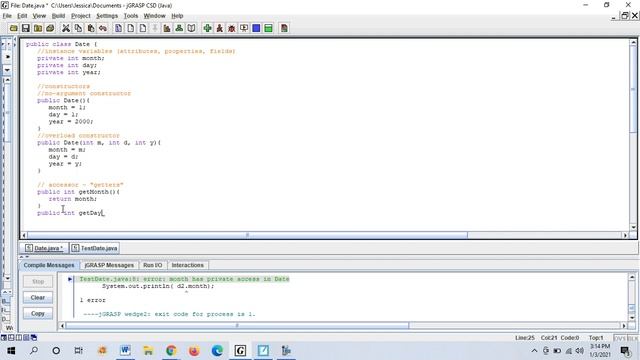This screenshot has width=640, height=360.
Task: Start debugging with the ladybug icon
Action: pyautogui.click(x=231, y=28)
